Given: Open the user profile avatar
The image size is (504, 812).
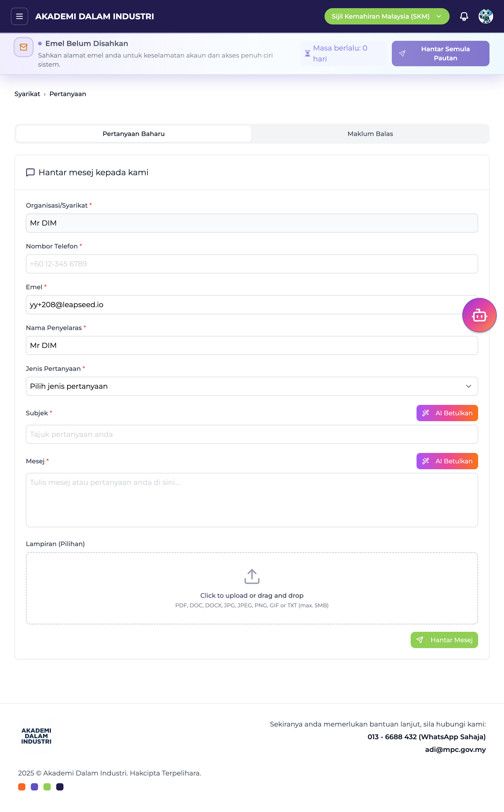Looking at the screenshot, I should tap(485, 16).
